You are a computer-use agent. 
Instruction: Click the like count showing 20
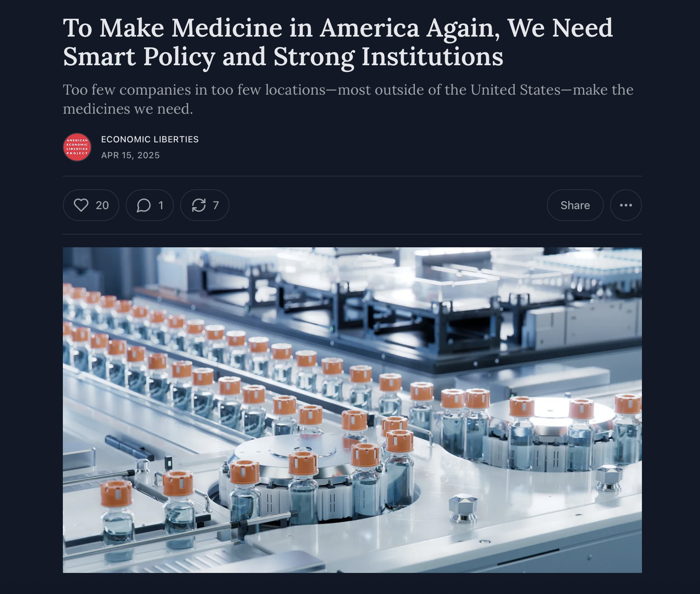[102, 205]
